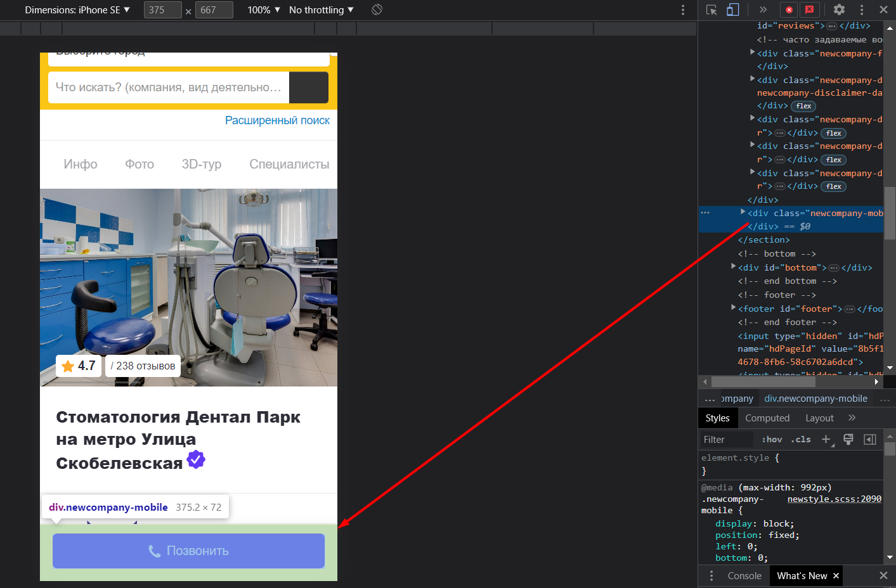Open the Специалисты page tab

pos(289,164)
